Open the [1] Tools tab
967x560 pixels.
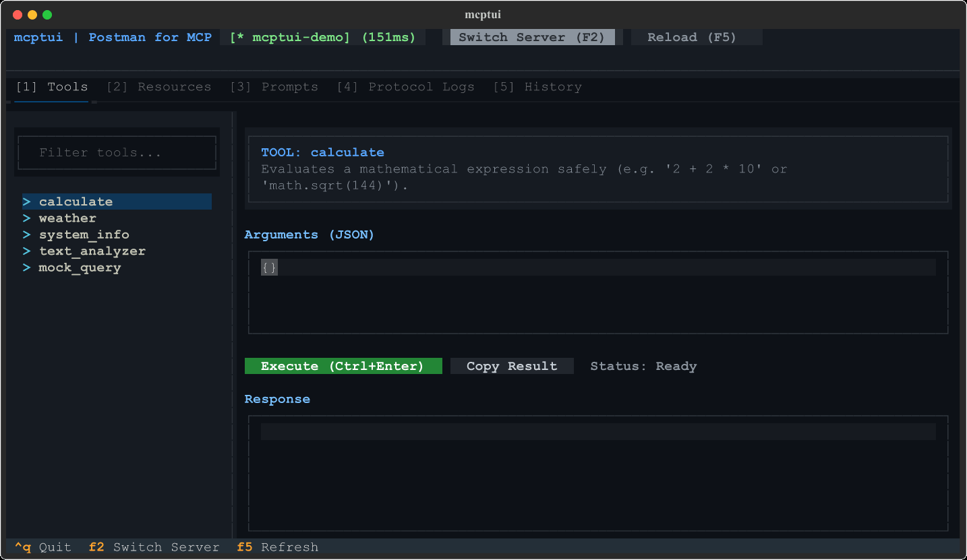coord(51,87)
